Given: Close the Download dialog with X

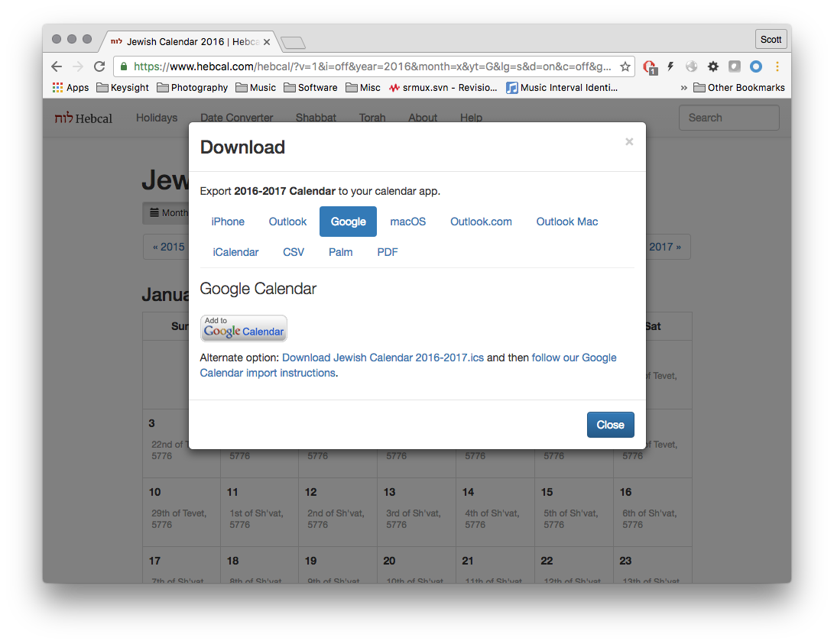Looking at the screenshot, I should tap(629, 141).
